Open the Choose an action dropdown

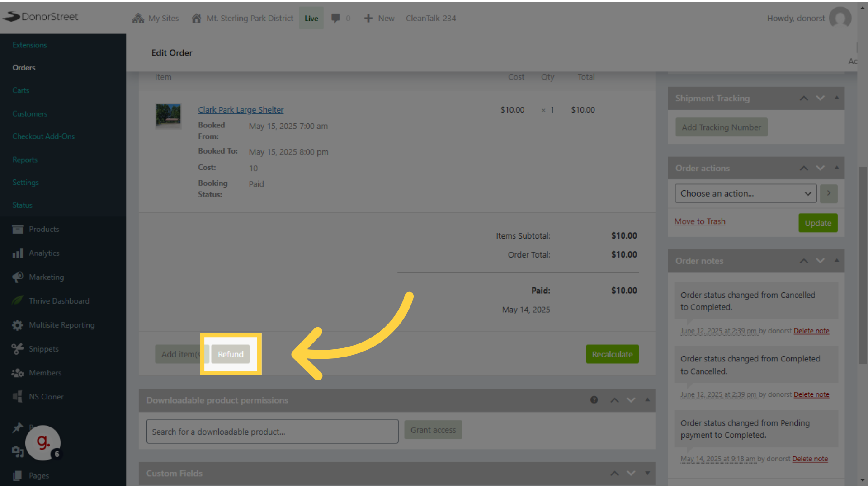click(x=745, y=193)
